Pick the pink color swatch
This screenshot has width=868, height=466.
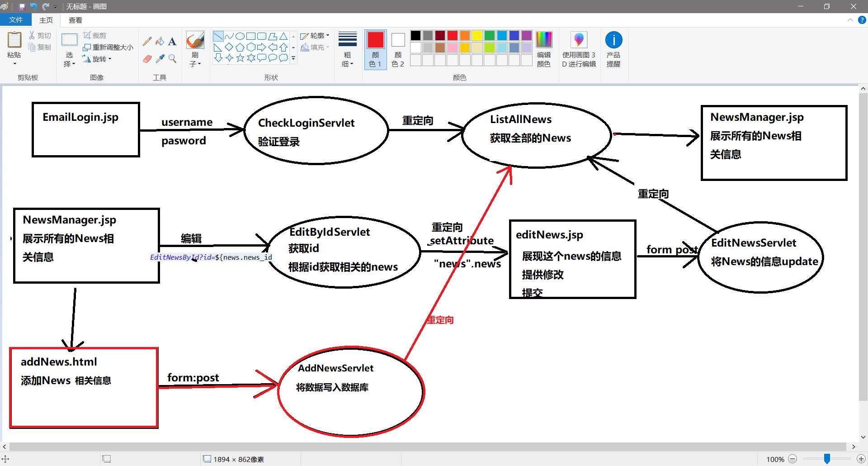point(453,48)
